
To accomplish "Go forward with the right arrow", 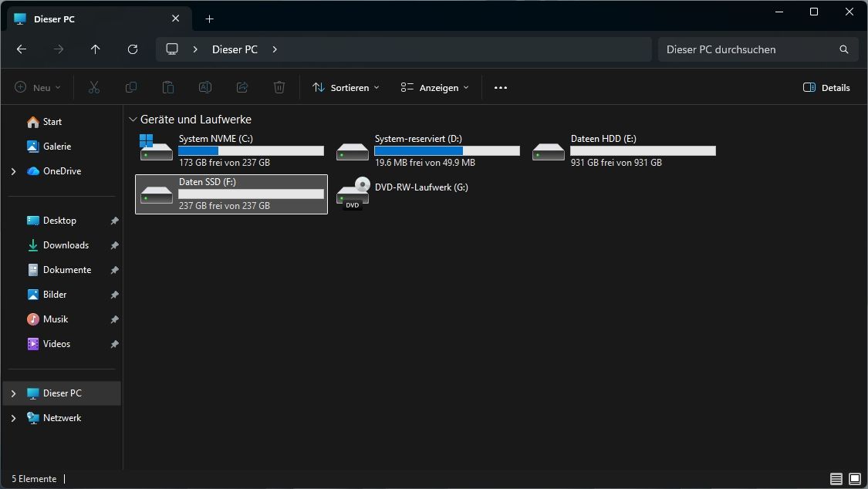I will click(59, 49).
